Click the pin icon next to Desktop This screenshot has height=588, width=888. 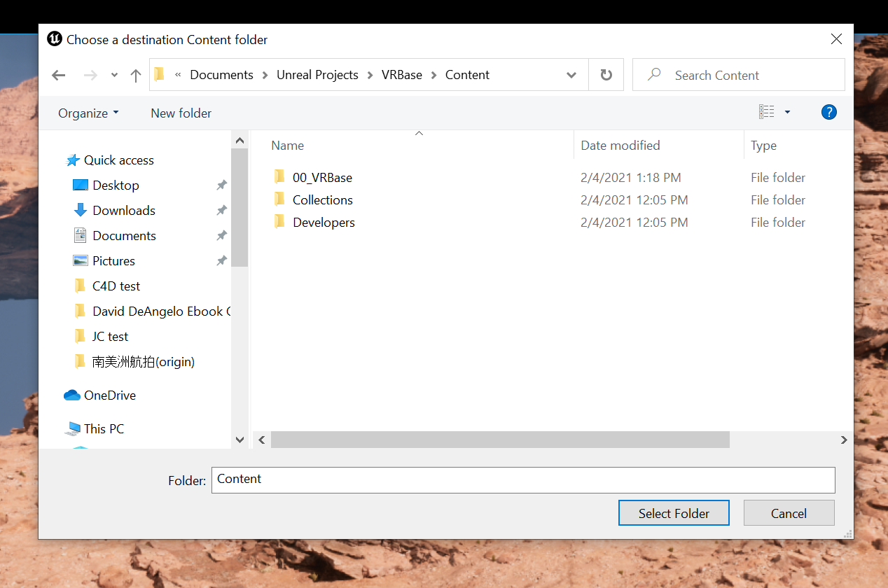pyautogui.click(x=221, y=185)
